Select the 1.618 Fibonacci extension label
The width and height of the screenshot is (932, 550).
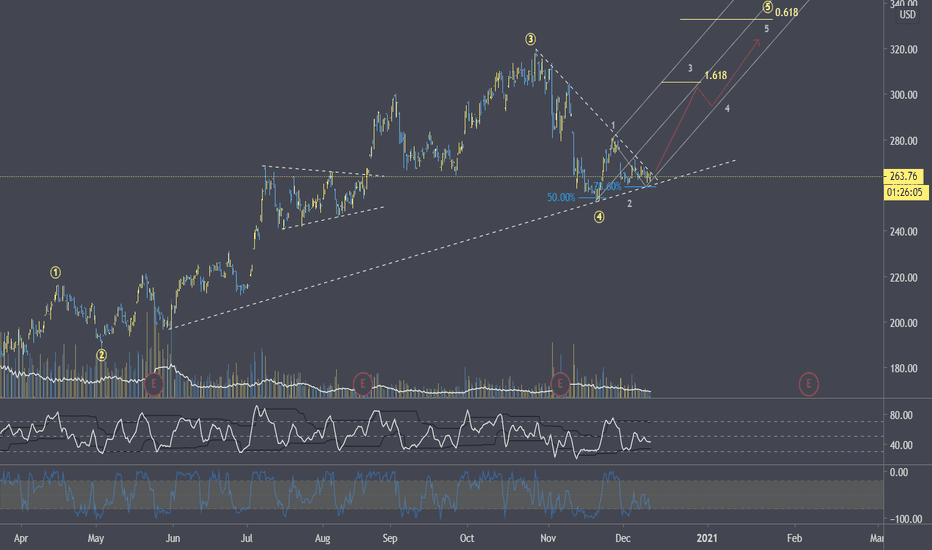(x=716, y=76)
